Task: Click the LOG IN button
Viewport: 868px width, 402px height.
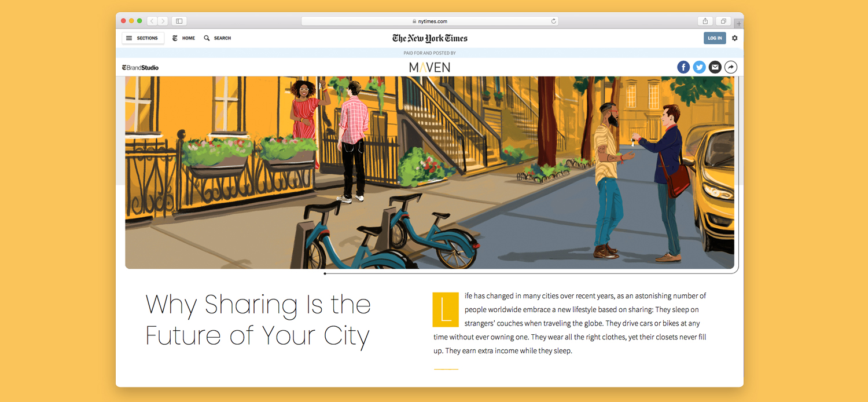Action: (715, 38)
